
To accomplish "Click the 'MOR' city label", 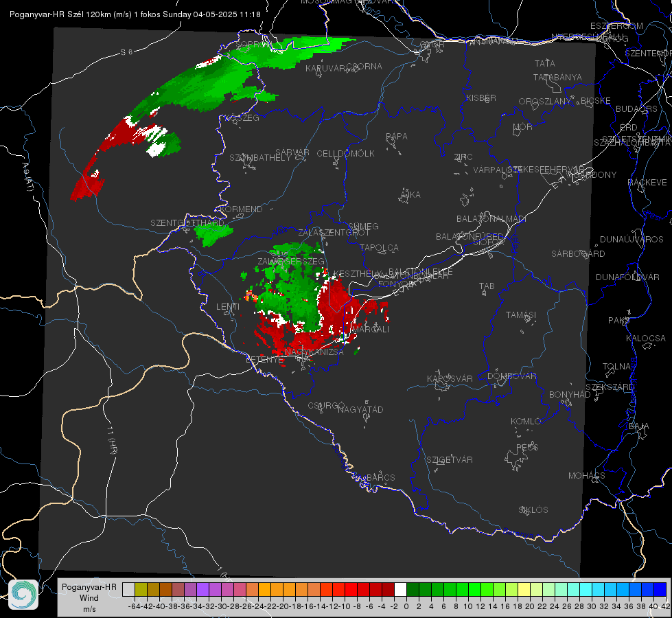I will coord(523,127).
